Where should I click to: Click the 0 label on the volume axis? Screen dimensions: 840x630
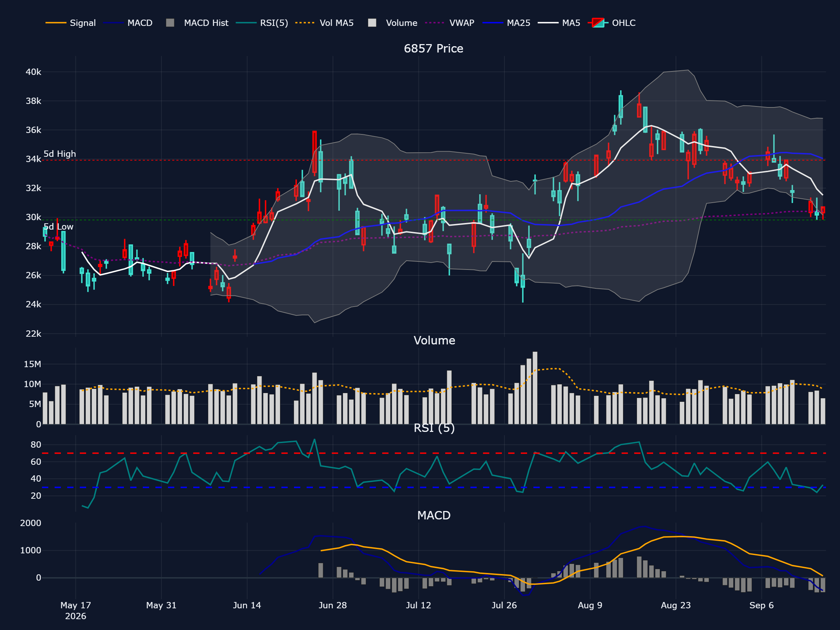coord(39,424)
